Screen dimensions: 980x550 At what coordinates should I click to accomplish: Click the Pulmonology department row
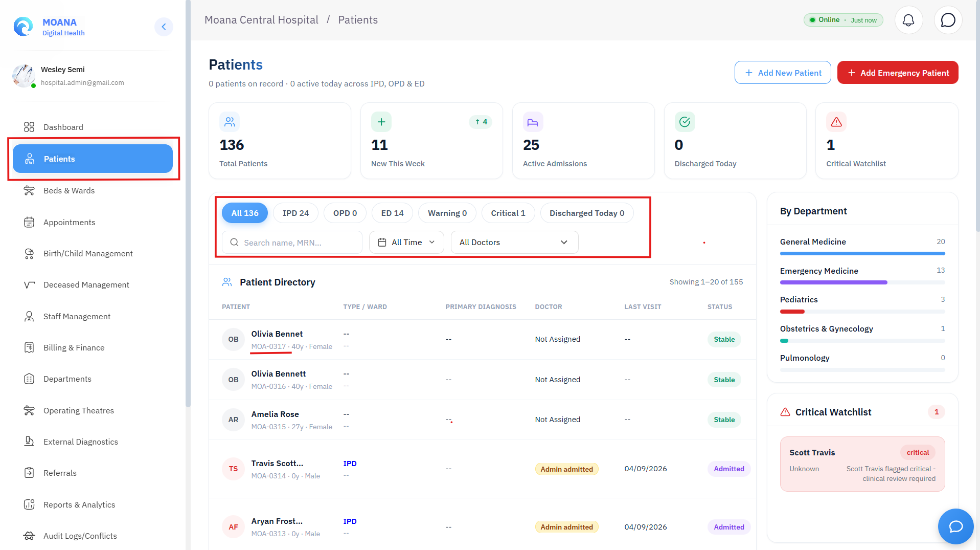(x=862, y=363)
